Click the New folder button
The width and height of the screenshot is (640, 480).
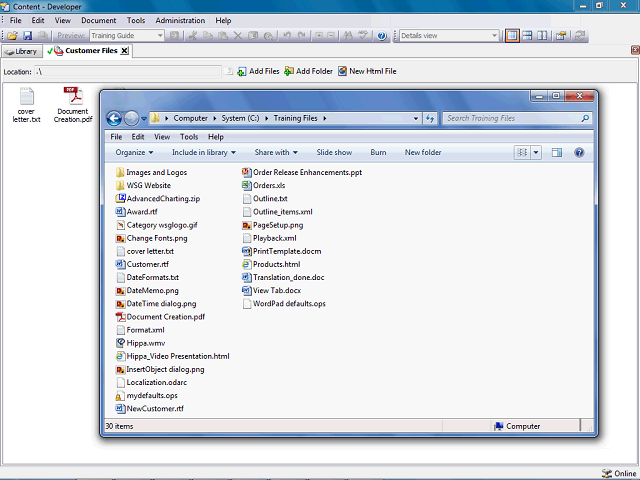(423, 153)
